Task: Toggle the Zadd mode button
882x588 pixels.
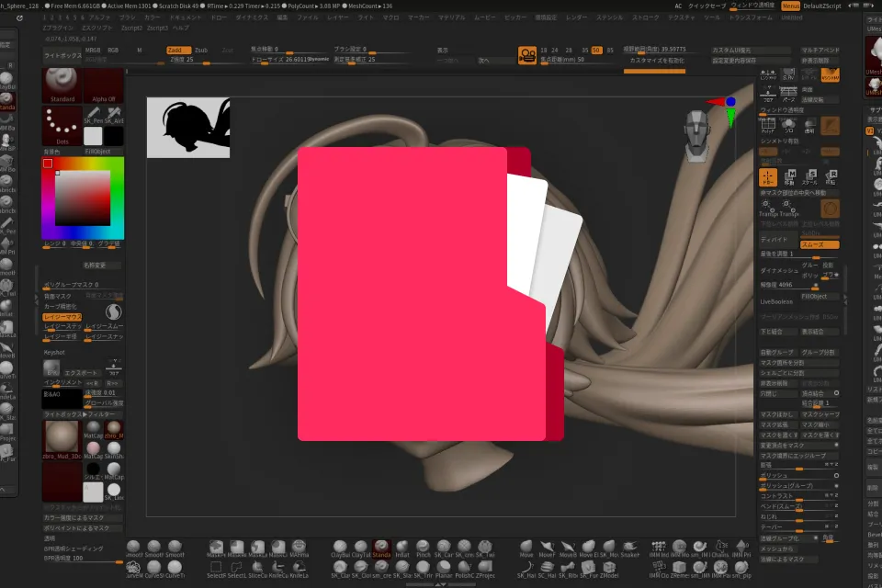Action: coord(179,51)
